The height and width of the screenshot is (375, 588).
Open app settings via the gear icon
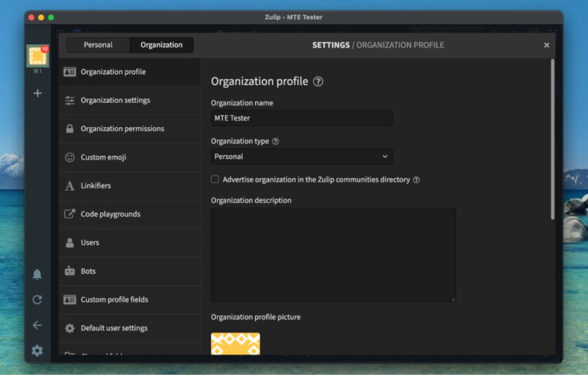coord(37,351)
